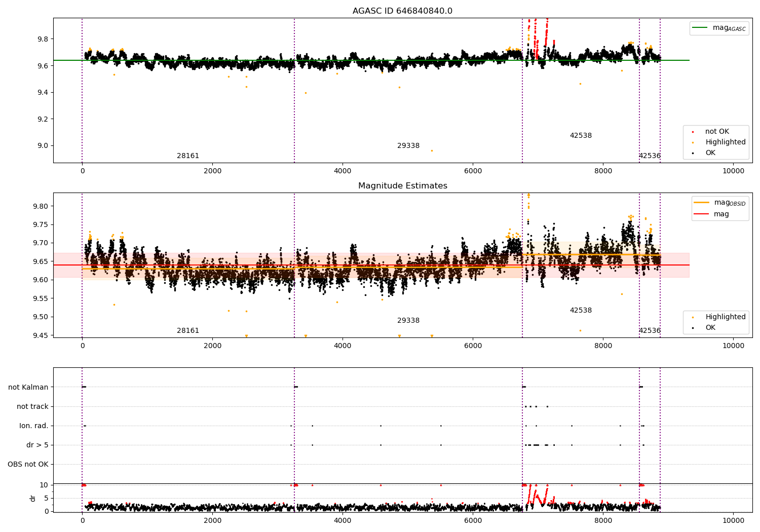
Task: Select the "dr > 5" axis label
Action: (37, 445)
